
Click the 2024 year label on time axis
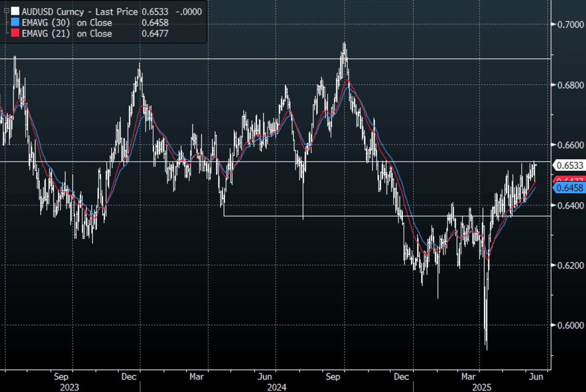tap(276, 387)
